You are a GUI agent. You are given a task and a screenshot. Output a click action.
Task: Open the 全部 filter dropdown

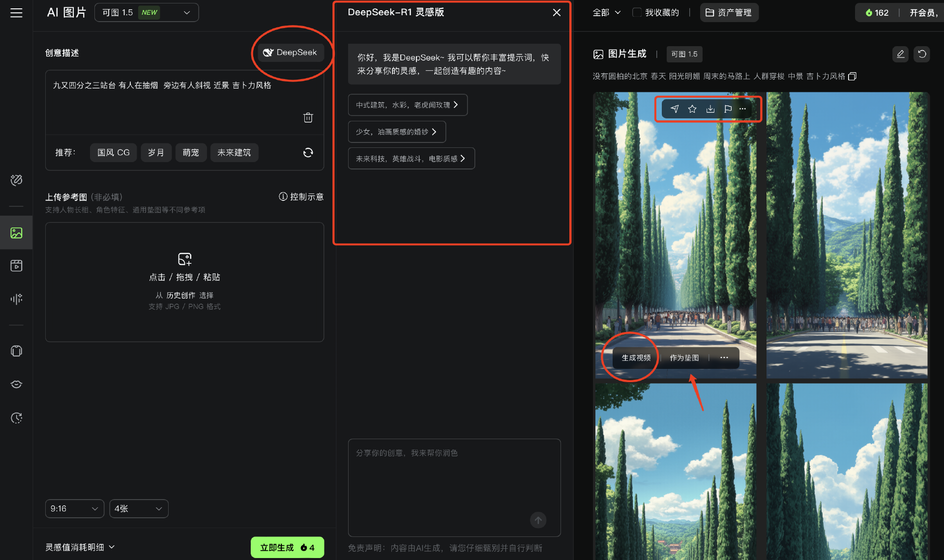(606, 13)
